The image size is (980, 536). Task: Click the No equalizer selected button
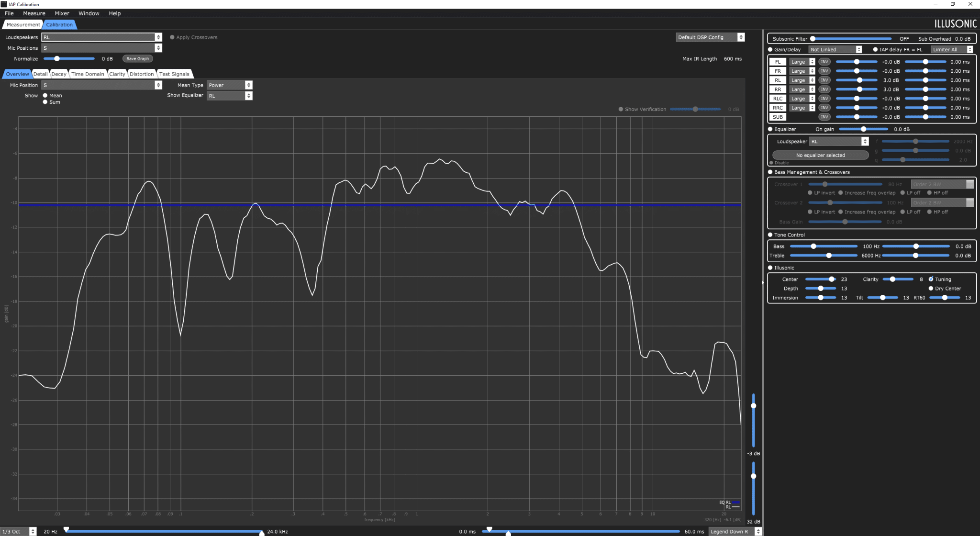pyautogui.click(x=820, y=155)
